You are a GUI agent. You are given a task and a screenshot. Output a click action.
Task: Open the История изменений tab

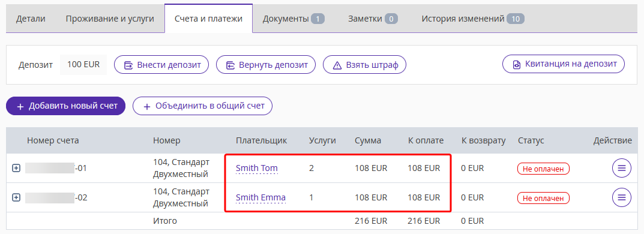(x=473, y=19)
